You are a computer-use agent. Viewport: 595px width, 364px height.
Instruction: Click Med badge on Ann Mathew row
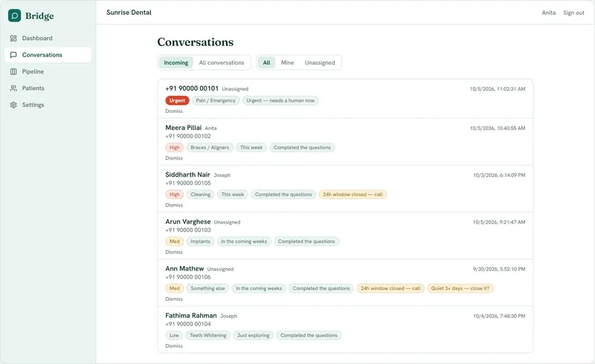[x=175, y=288]
